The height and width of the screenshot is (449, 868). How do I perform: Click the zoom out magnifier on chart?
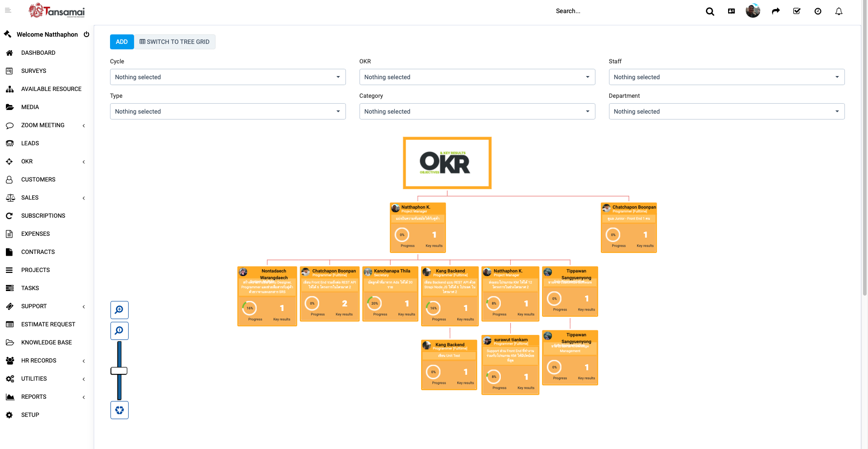coord(120,331)
